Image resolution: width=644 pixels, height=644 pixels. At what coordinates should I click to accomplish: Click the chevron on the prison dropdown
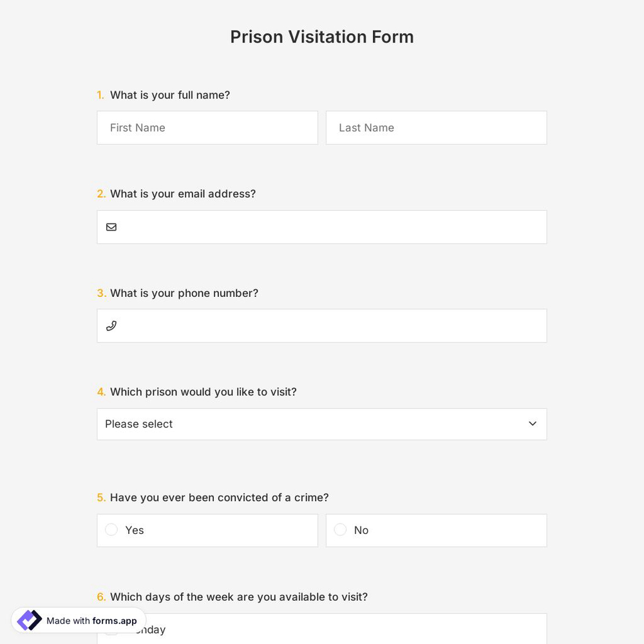click(x=533, y=424)
